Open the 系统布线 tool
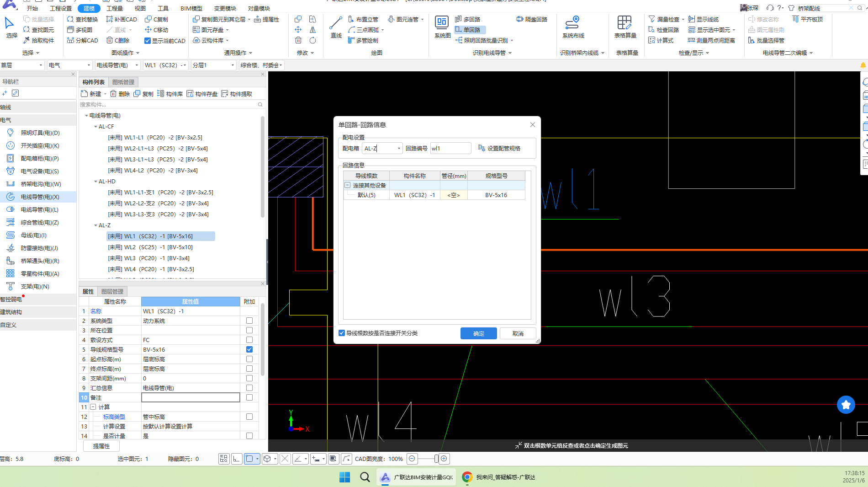868x487 pixels. click(573, 27)
